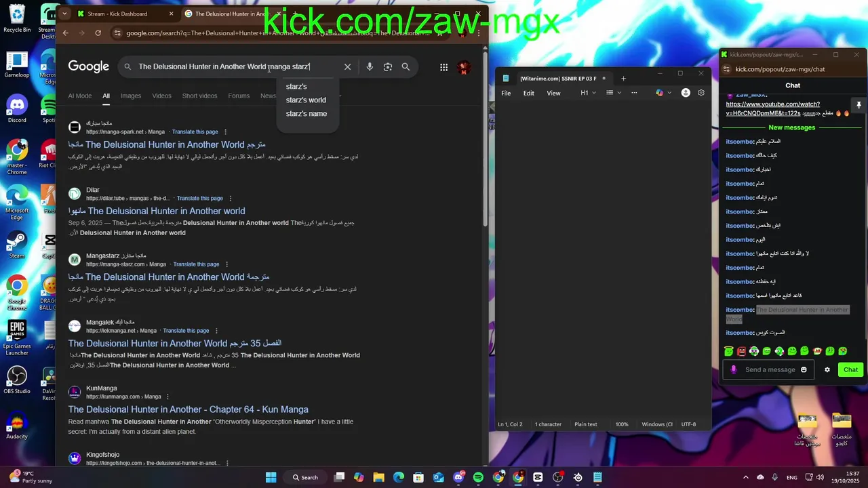Image resolution: width=868 pixels, height=488 pixels.
Task: Select the Forums search tab
Action: coord(239,96)
